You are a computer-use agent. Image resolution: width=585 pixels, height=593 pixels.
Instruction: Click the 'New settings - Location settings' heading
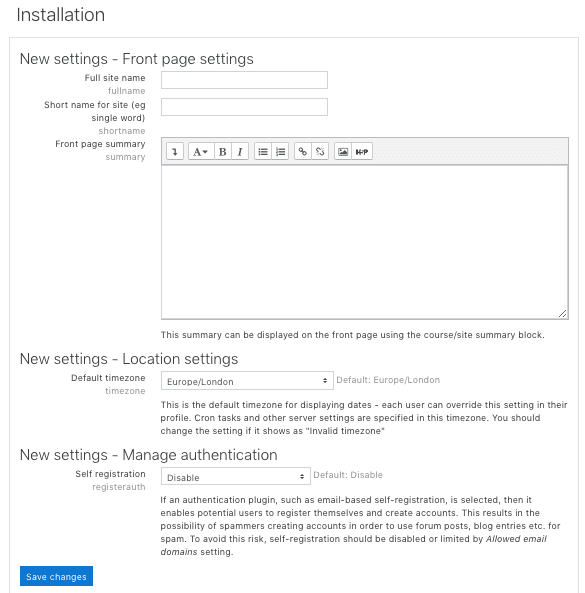(x=129, y=359)
